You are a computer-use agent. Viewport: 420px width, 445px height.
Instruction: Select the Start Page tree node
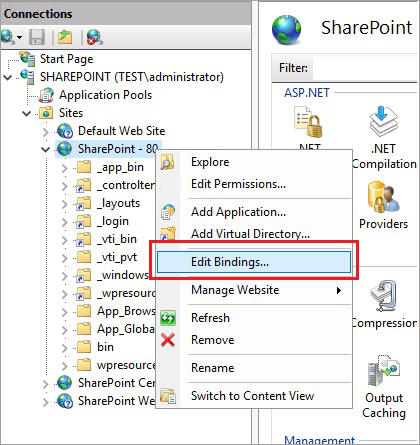(66, 59)
